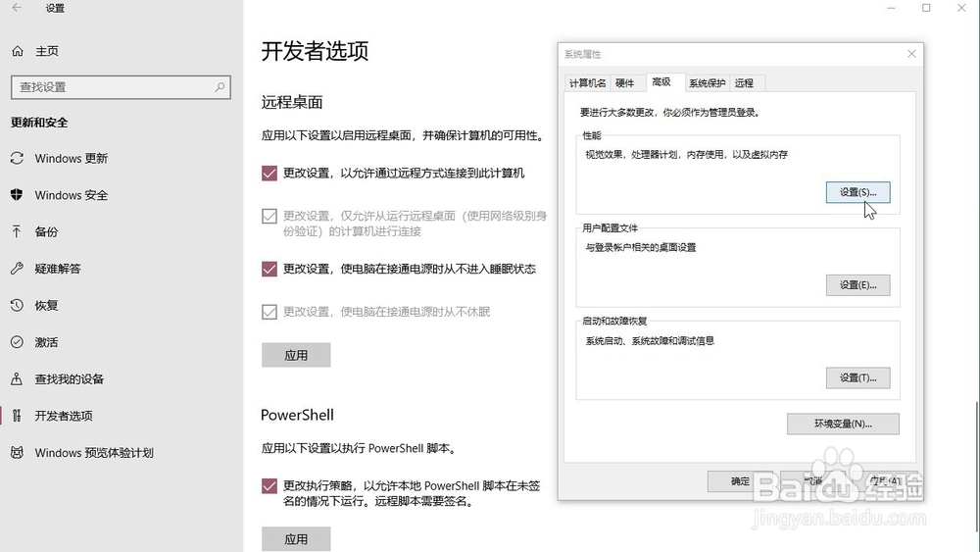Viewport: 980px width, 552px height.
Task: Click the 查找设置 search field
Action: (121, 87)
